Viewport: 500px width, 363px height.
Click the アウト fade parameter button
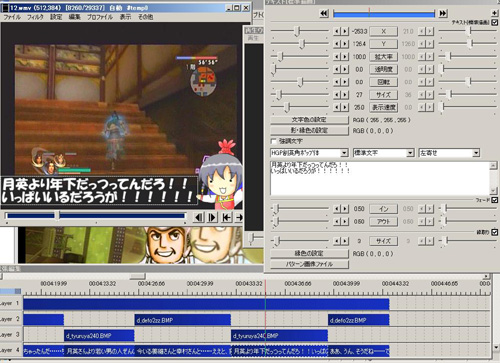(384, 221)
